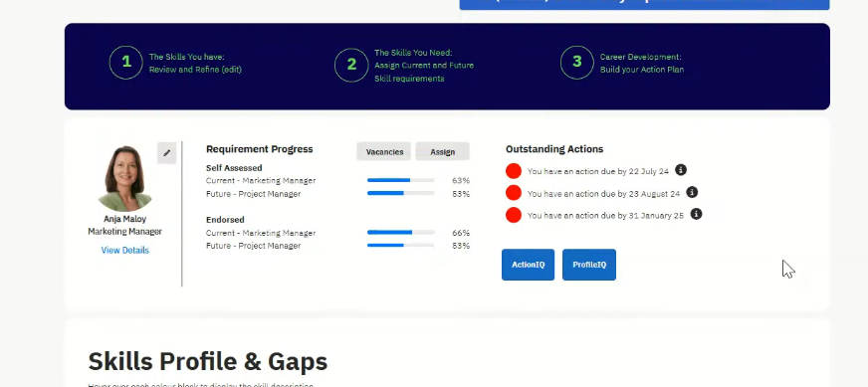
Task: Click the pencil edit icon beside profile photo
Action: click(x=166, y=153)
